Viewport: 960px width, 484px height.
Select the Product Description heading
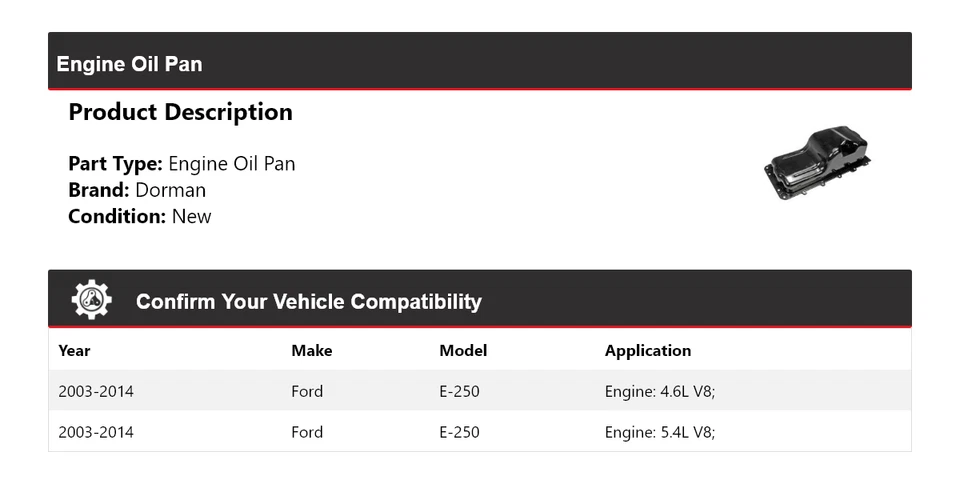(x=180, y=112)
